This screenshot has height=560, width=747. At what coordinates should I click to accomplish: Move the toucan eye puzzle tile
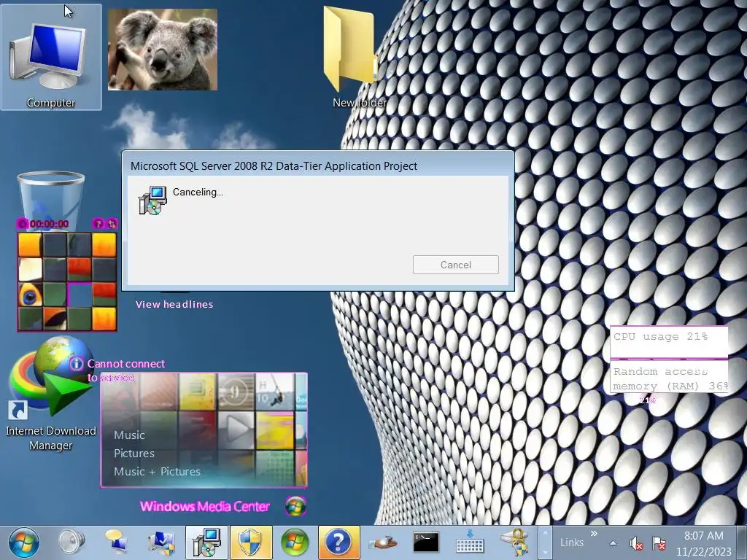pyautogui.click(x=30, y=295)
